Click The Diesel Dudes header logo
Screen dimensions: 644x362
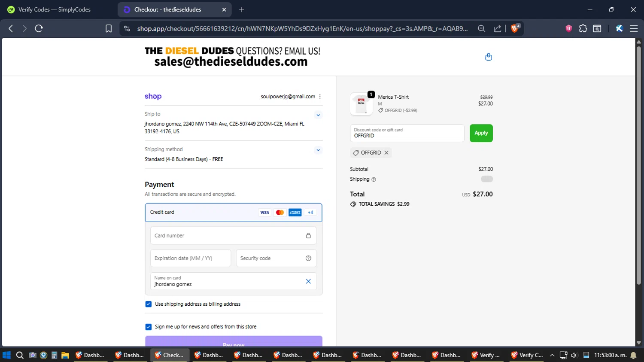pyautogui.click(x=232, y=57)
